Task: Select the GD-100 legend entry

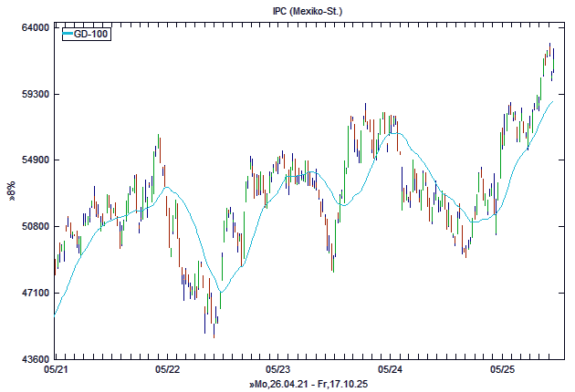Action: pos(90,35)
